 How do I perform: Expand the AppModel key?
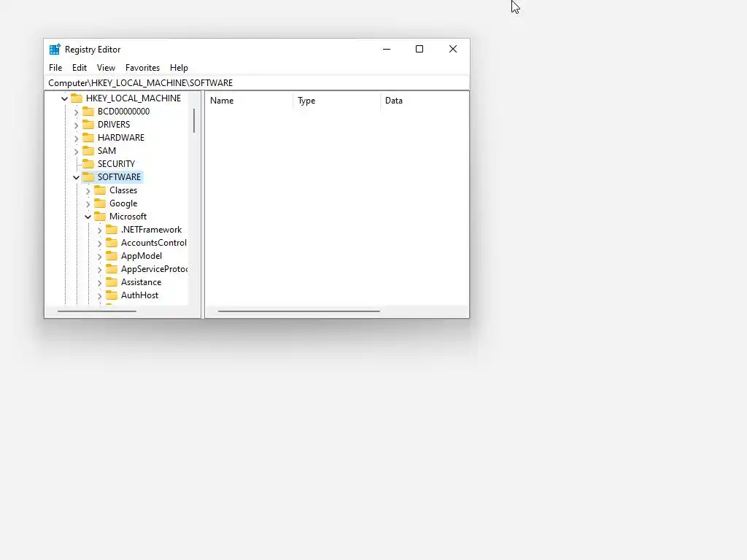coord(99,257)
